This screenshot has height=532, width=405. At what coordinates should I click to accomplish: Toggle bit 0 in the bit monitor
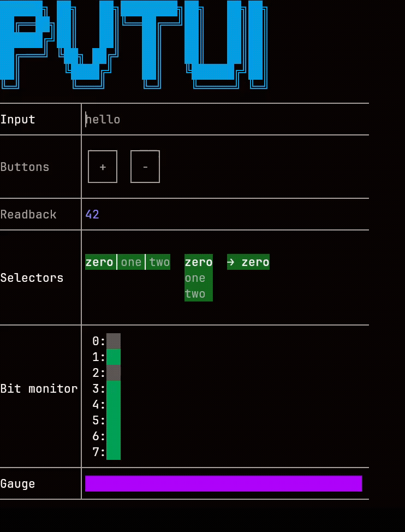114,341
